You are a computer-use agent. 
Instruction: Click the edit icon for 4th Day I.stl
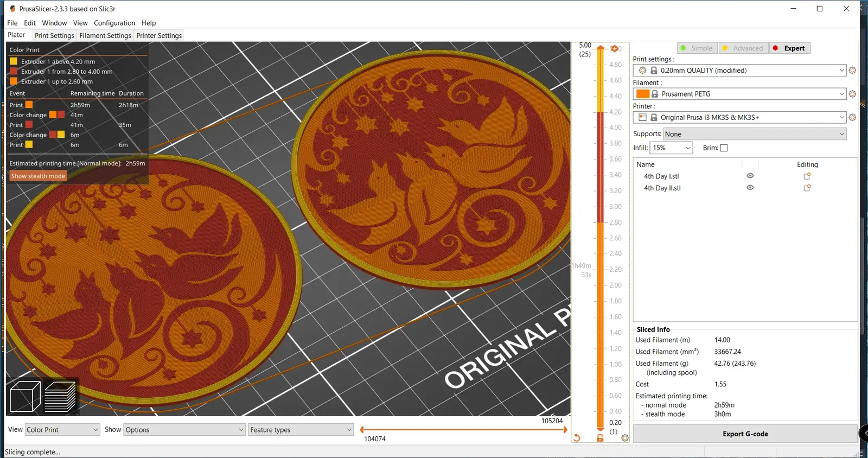pos(807,176)
